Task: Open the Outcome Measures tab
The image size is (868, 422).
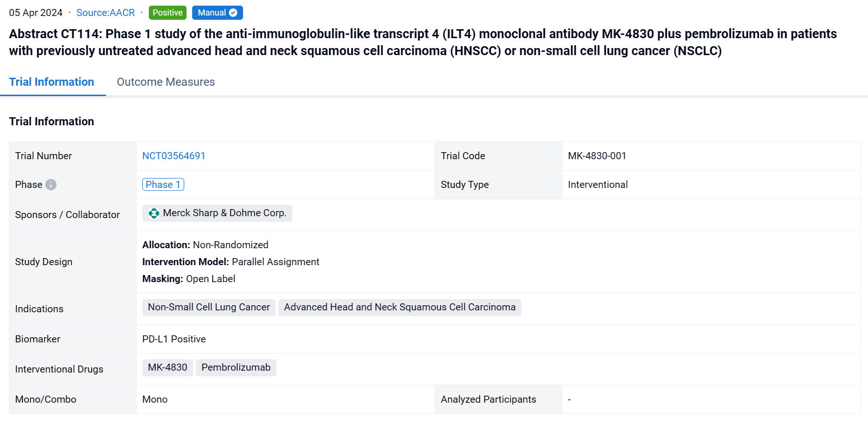Action: click(x=166, y=82)
